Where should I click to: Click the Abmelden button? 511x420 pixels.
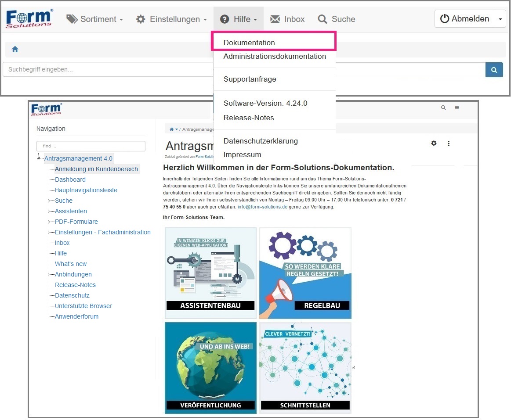coord(465,19)
